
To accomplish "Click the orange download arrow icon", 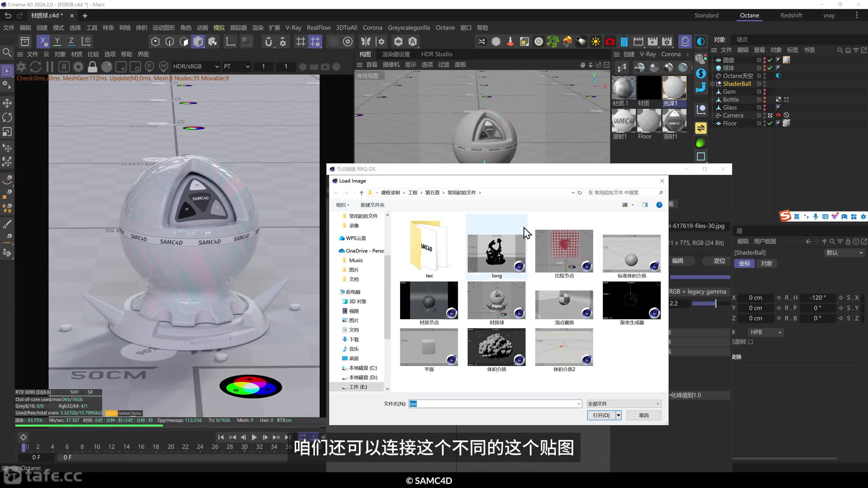I will pos(510,41).
